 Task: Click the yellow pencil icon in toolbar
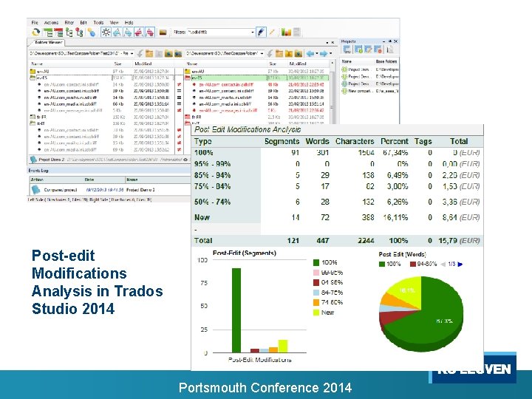(x=271, y=33)
